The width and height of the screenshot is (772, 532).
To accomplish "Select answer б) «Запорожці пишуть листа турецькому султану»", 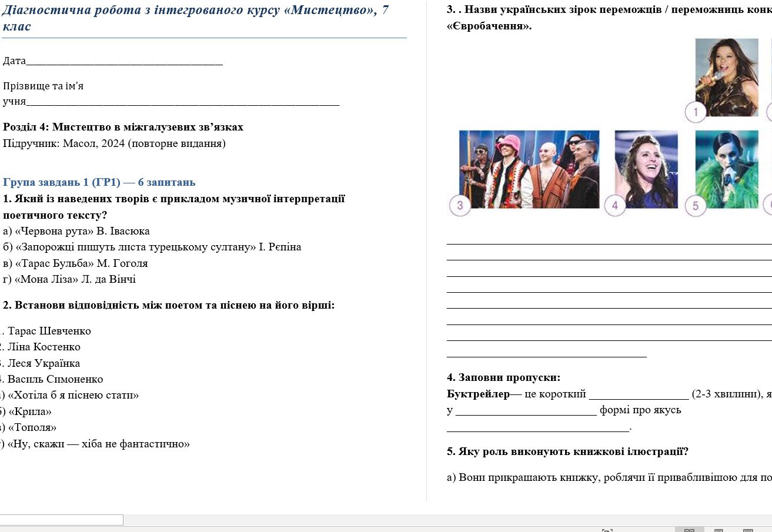I will (152, 247).
